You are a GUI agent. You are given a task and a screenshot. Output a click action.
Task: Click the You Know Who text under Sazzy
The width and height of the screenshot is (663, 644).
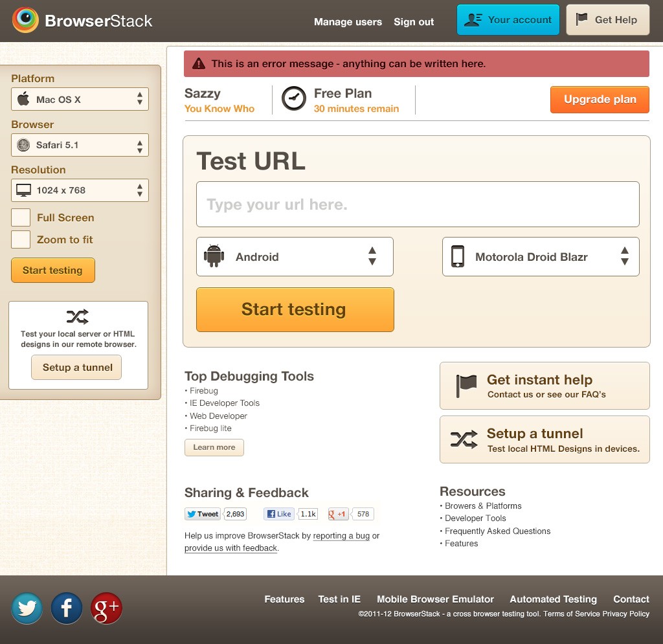(x=219, y=109)
